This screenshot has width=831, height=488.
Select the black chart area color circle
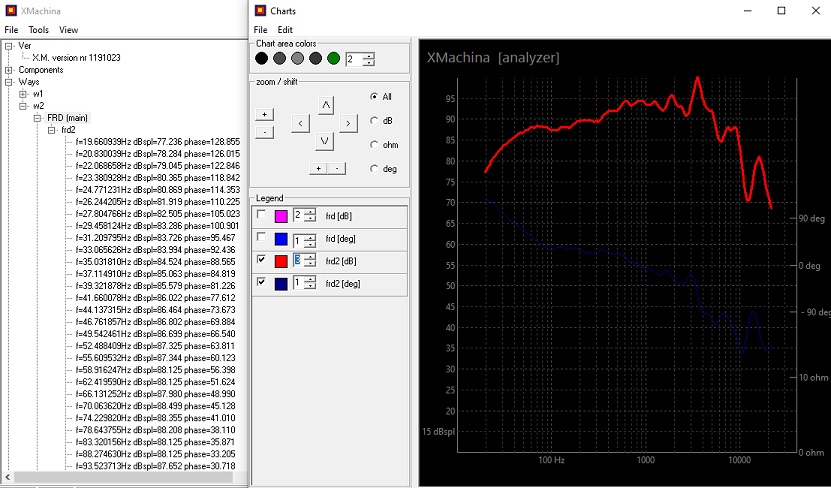click(261, 58)
